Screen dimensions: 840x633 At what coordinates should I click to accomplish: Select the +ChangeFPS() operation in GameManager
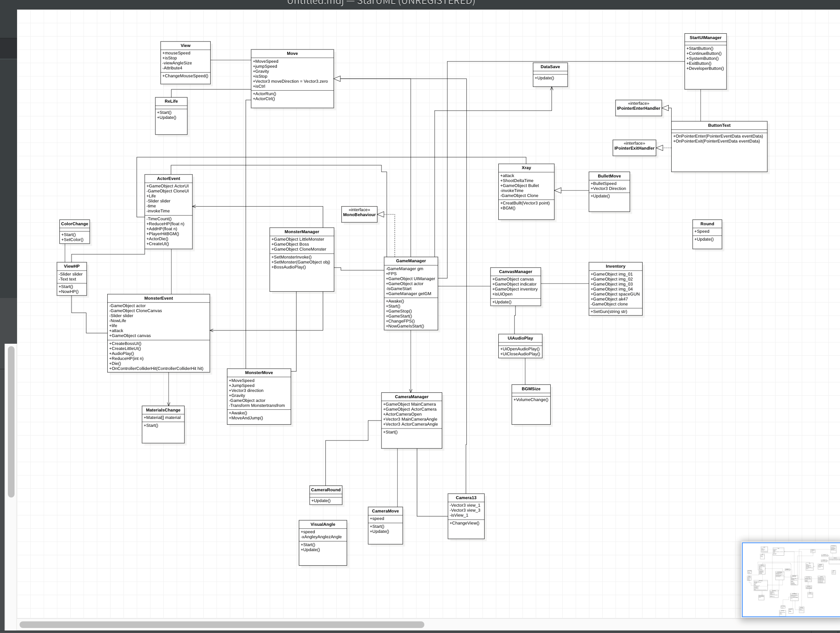coord(400,321)
